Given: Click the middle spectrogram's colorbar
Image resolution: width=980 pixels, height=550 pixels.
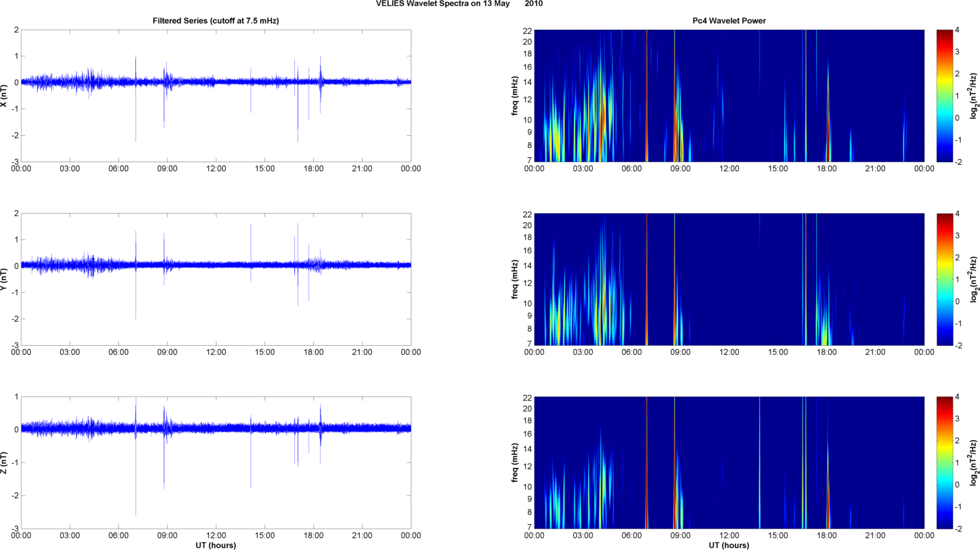Looking at the screenshot, I should point(944,279).
